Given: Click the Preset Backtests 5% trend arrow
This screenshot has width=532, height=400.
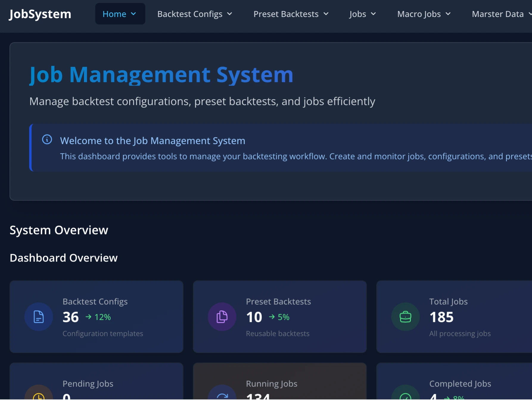Looking at the screenshot, I should tap(272, 317).
